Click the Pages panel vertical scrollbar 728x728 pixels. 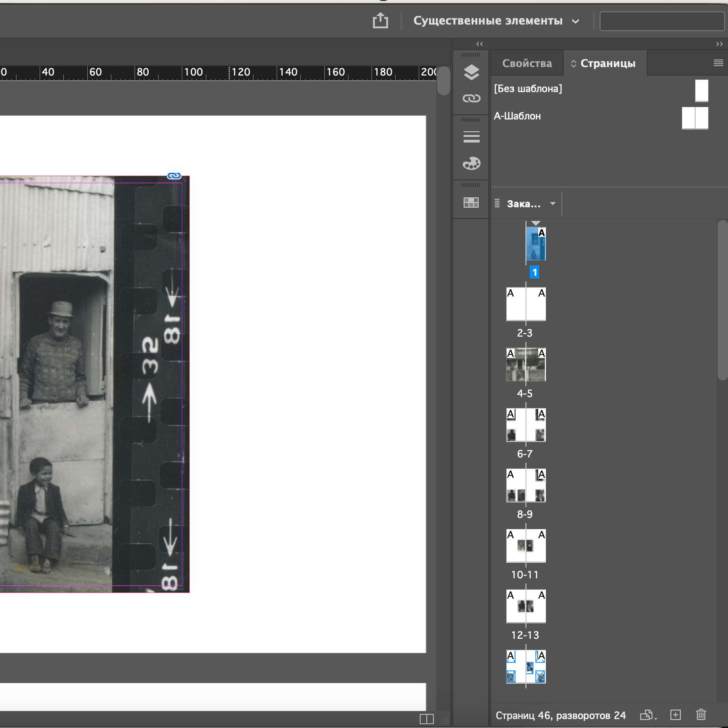722,300
